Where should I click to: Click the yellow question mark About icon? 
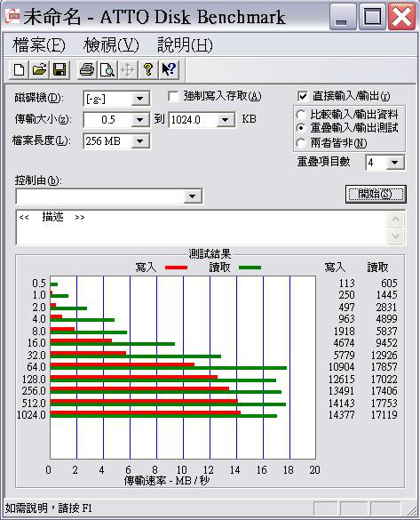148,69
